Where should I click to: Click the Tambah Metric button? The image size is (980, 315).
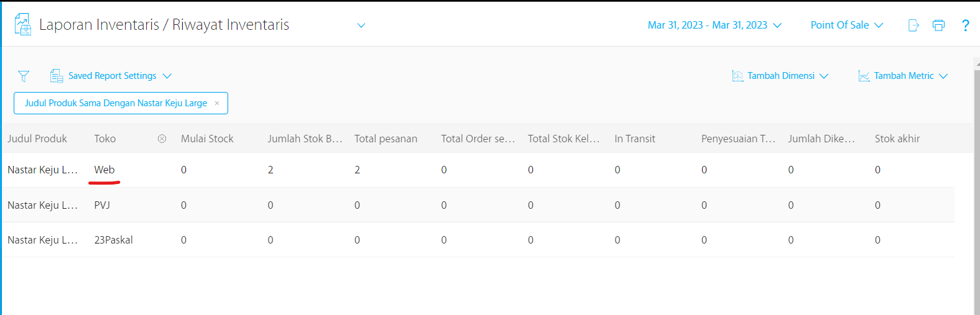(904, 76)
